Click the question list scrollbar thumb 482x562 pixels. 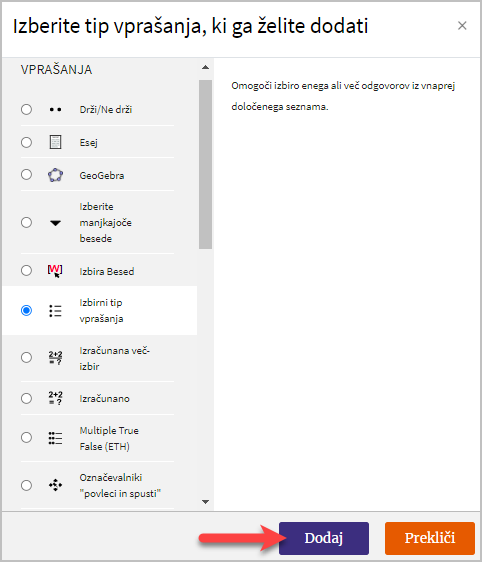205,164
